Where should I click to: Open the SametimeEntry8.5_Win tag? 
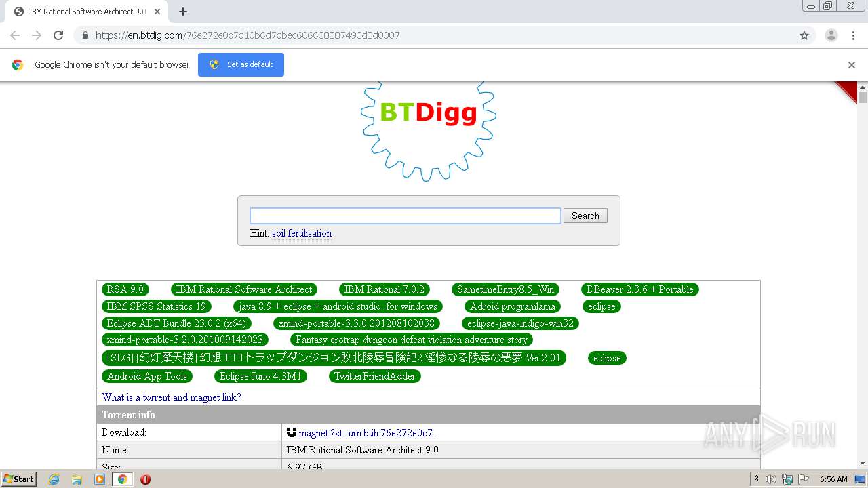tap(505, 289)
